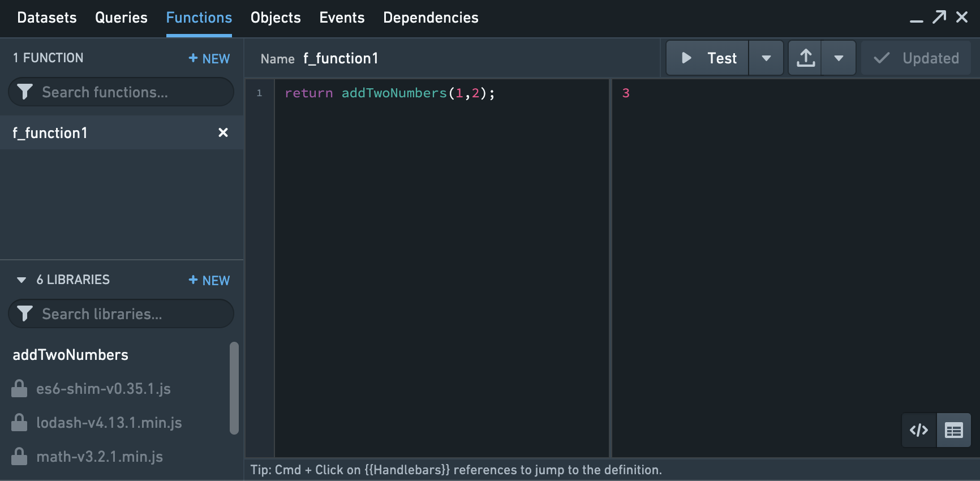The height and width of the screenshot is (481, 980).
Task: Open the Test options dropdown
Action: (x=766, y=58)
